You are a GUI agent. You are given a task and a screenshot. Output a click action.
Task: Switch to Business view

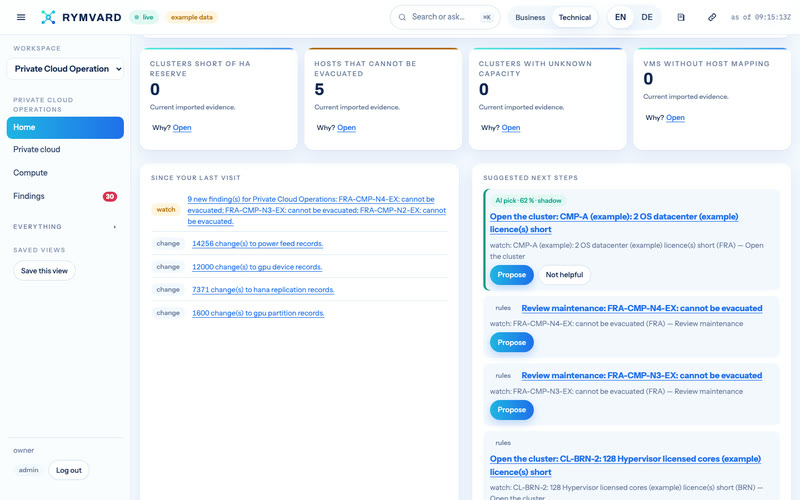[x=530, y=17]
